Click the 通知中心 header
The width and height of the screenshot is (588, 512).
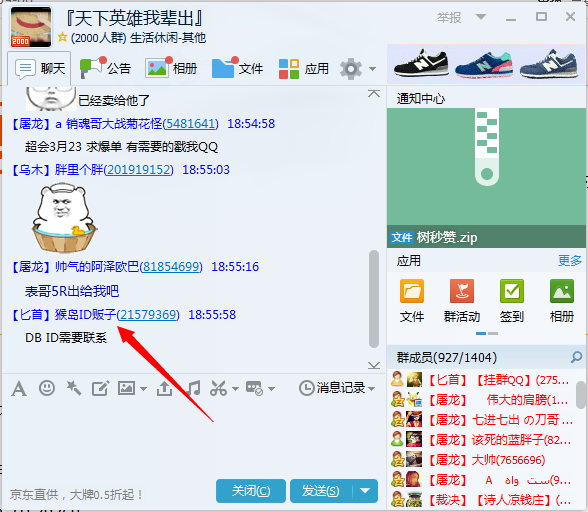click(x=421, y=99)
